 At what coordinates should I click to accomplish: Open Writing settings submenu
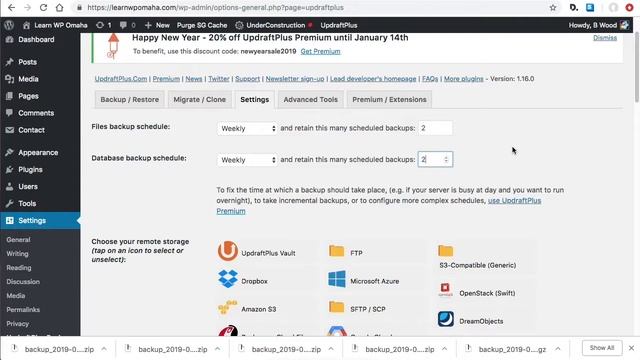coord(17,253)
